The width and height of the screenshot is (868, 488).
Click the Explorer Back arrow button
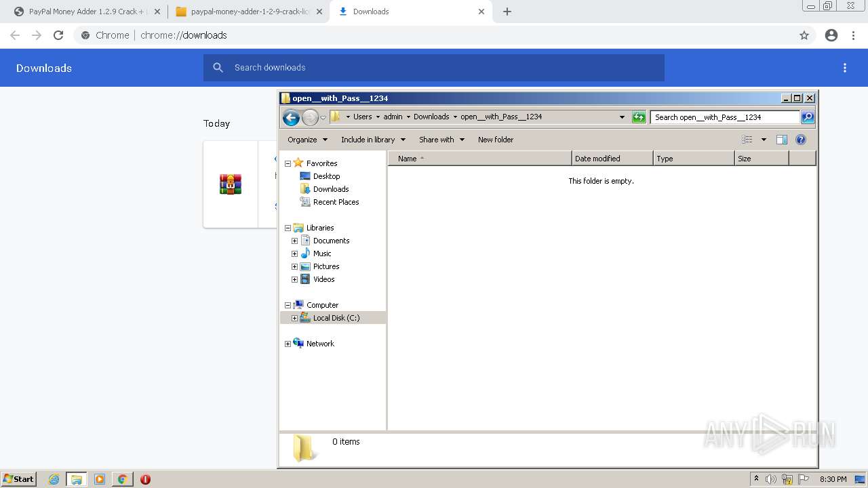coord(291,117)
